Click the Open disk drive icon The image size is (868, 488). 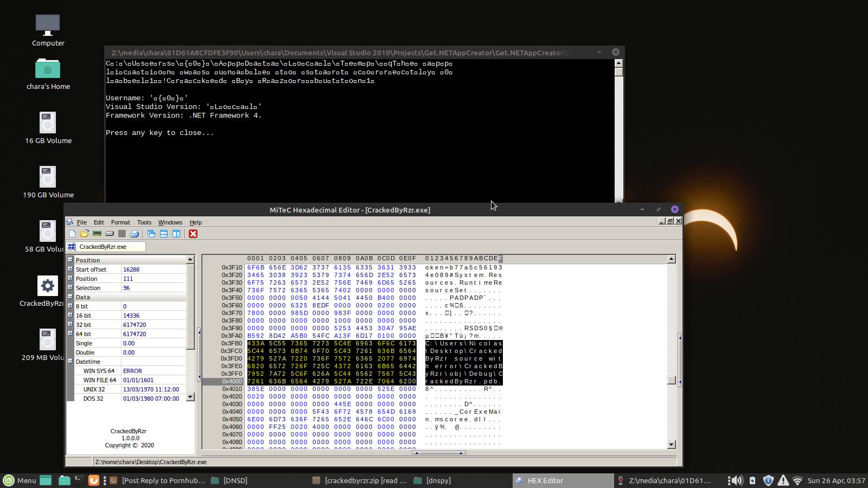tap(110, 234)
